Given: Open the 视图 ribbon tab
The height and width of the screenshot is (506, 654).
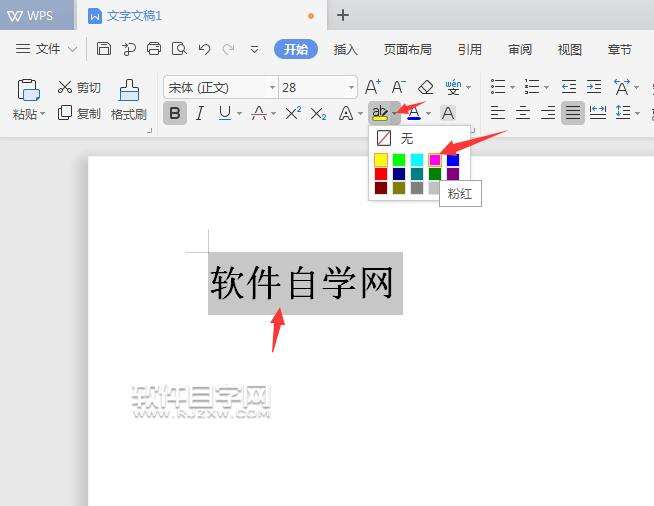Looking at the screenshot, I should coord(570,49).
